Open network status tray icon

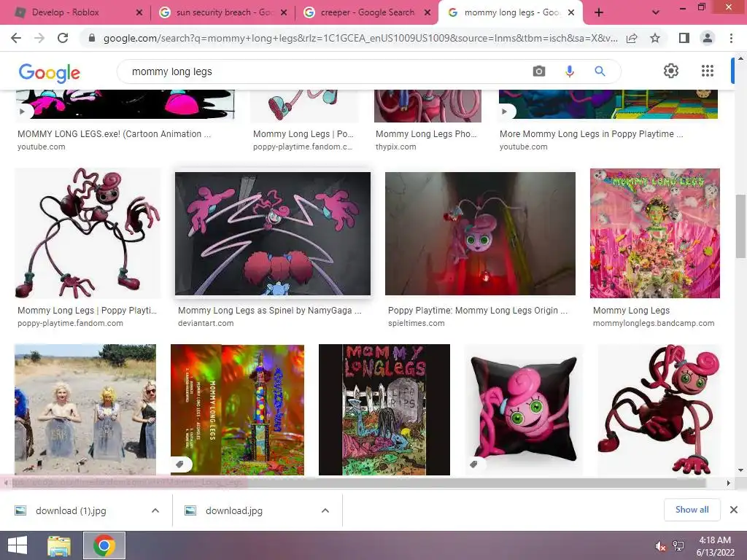click(x=678, y=546)
